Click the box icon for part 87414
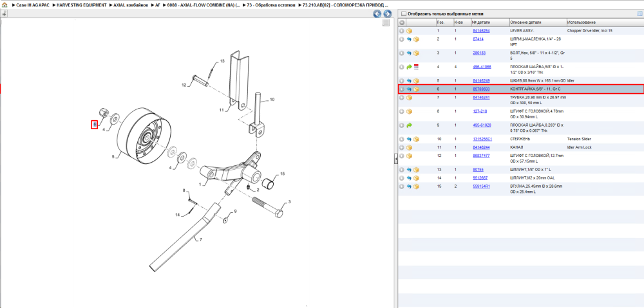Screen dimensions: 644x308 (416, 39)
